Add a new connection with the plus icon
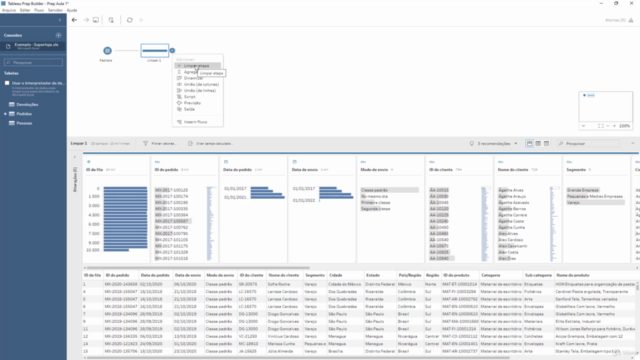 [58, 35]
